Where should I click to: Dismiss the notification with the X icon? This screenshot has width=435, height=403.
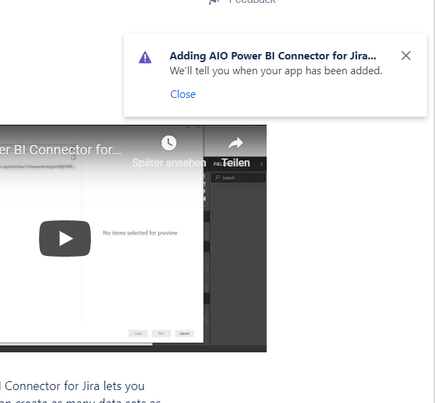click(406, 56)
